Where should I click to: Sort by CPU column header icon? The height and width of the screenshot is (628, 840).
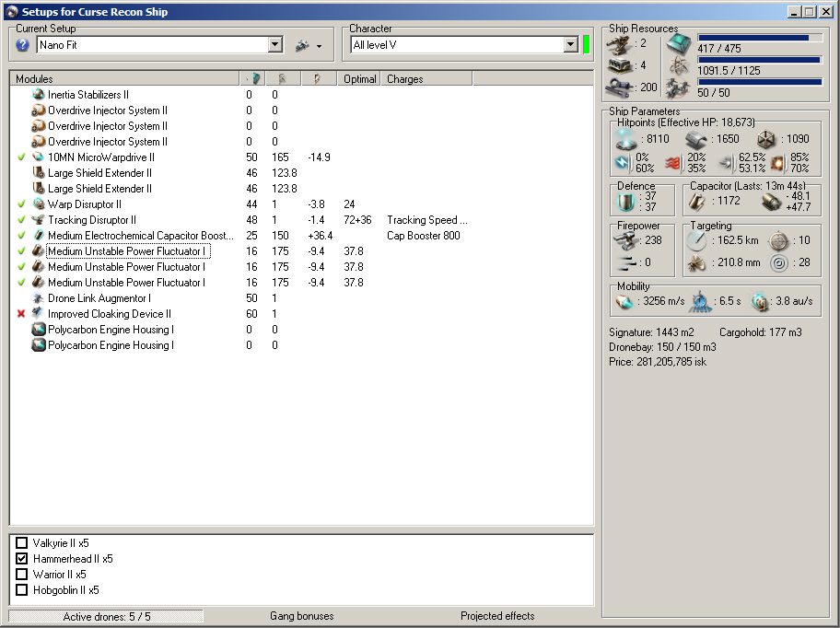(x=253, y=78)
